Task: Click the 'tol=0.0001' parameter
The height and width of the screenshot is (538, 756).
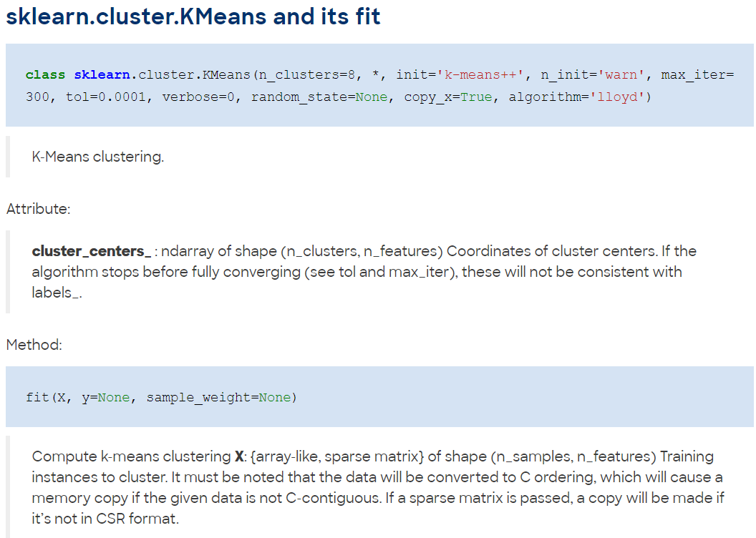Action: tap(105, 97)
